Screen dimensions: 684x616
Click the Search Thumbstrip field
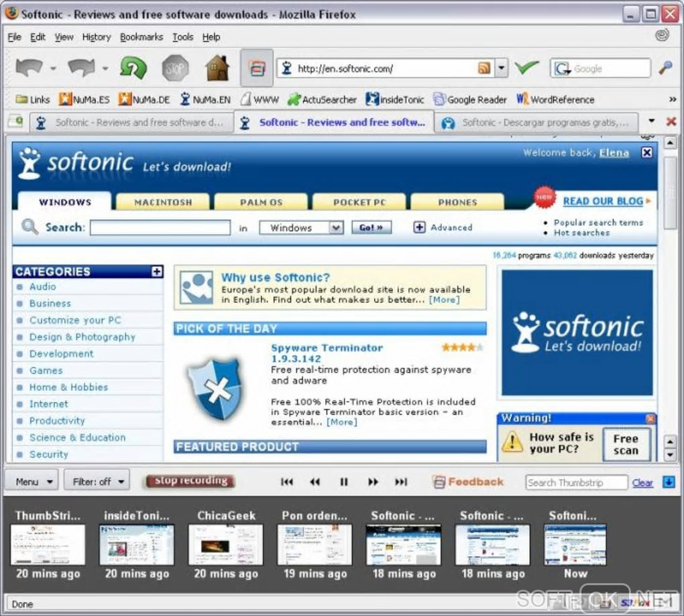point(577,483)
